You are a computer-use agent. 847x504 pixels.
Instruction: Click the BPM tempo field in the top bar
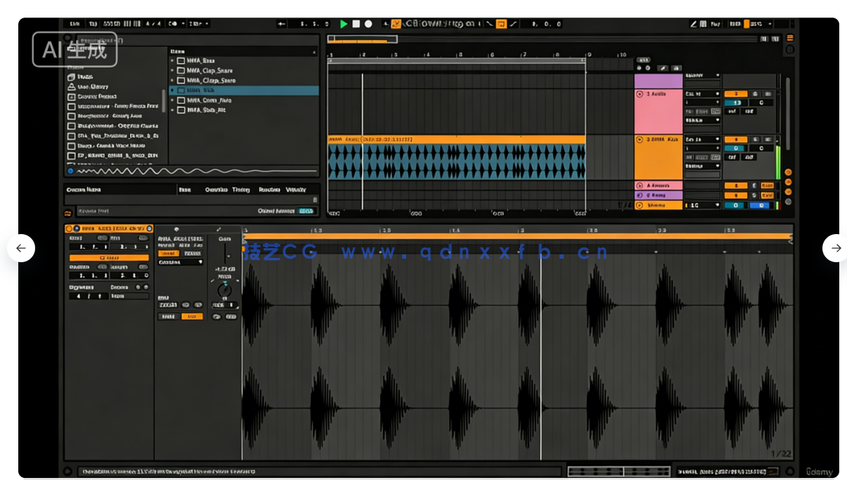110,23
